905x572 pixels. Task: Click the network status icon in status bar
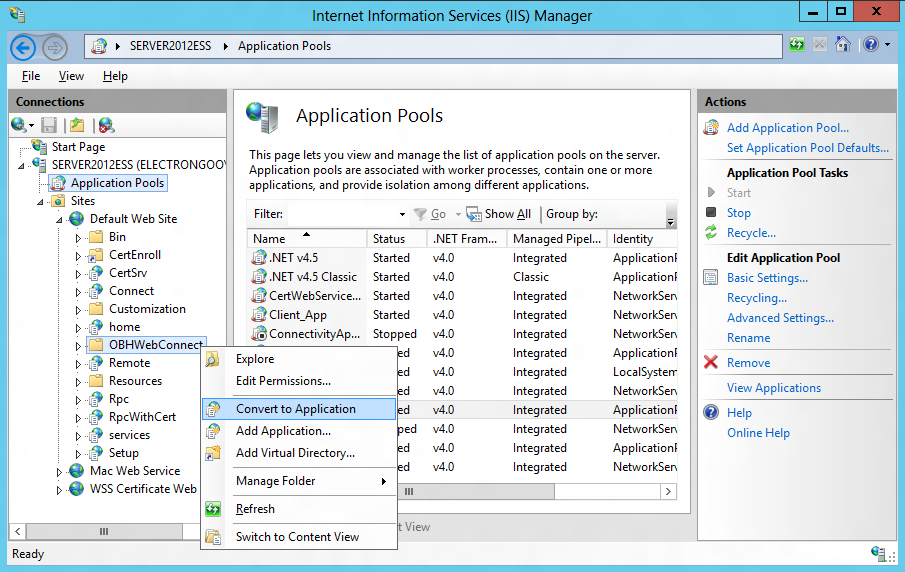pos(878,554)
